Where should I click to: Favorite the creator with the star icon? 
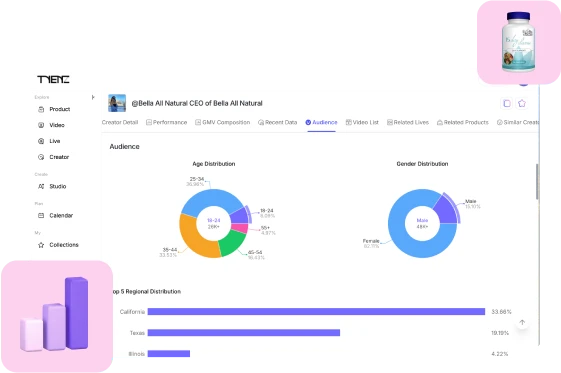tap(522, 103)
